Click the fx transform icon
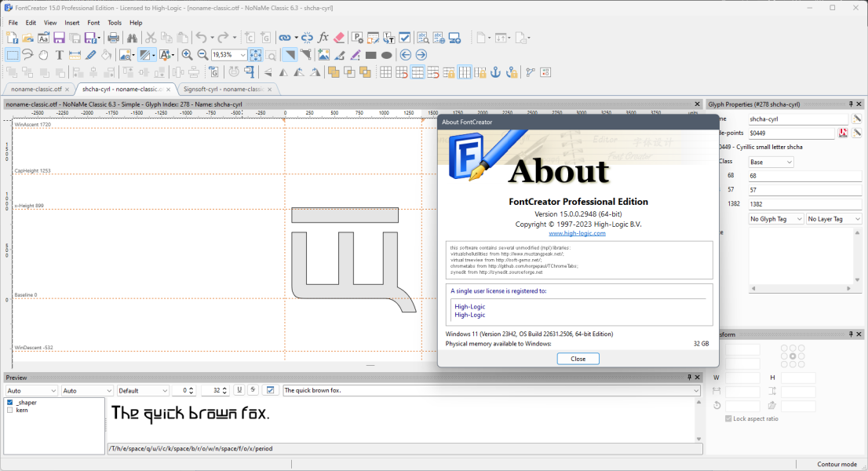The image size is (868, 471). point(323,38)
